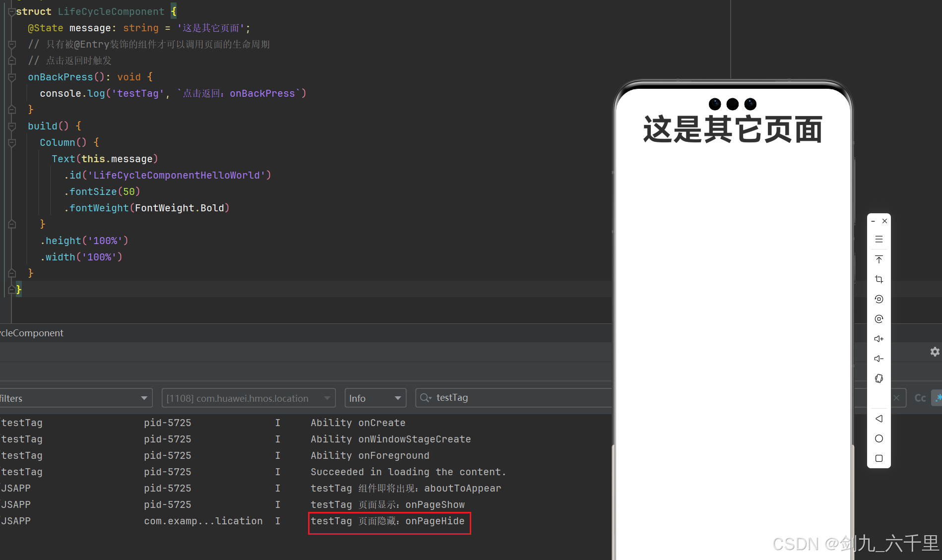The image size is (942, 560).
Task: Toggle regex option in log search
Action: 938,398
